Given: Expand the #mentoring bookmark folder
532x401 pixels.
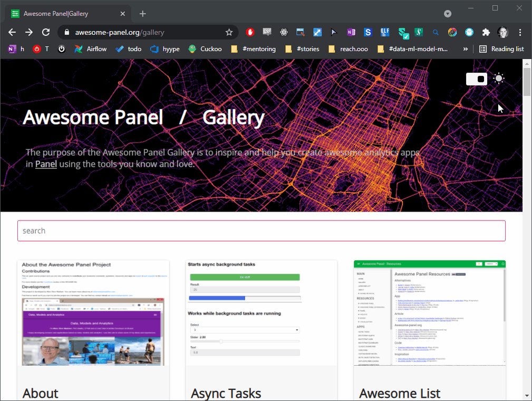Looking at the screenshot, I should (x=253, y=49).
